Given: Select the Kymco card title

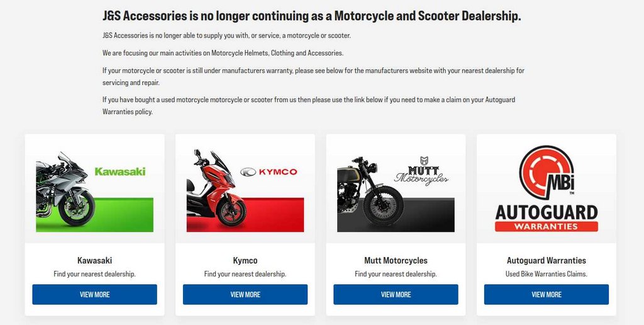Looking at the screenshot, I should (245, 260).
